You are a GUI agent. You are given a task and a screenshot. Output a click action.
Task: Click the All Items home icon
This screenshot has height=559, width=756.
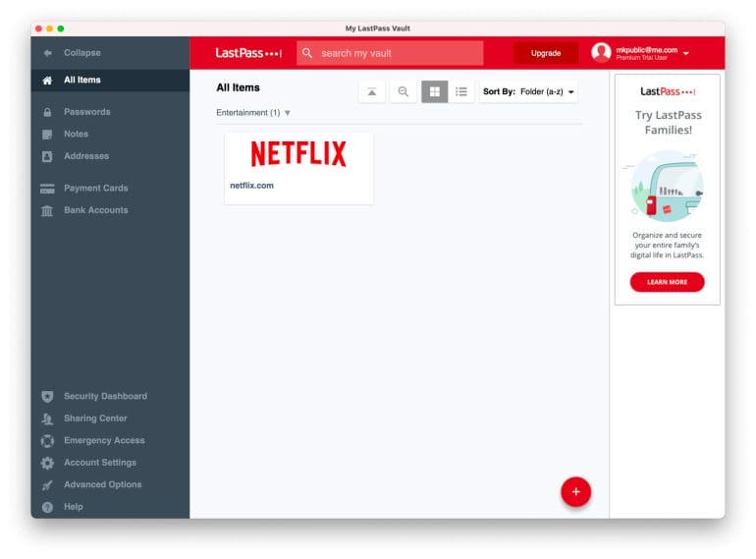coord(47,81)
